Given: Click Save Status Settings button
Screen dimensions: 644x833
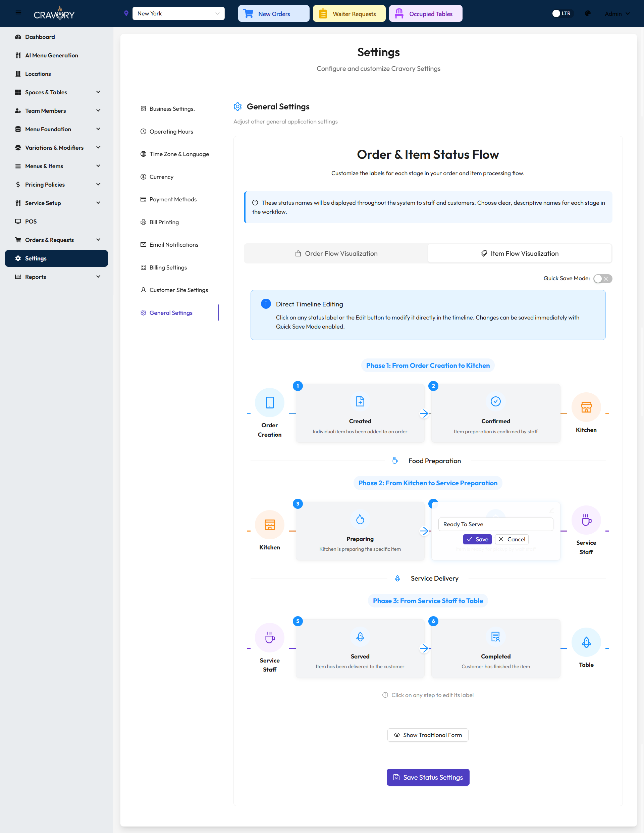Looking at the screenshot, I should 428,777.
